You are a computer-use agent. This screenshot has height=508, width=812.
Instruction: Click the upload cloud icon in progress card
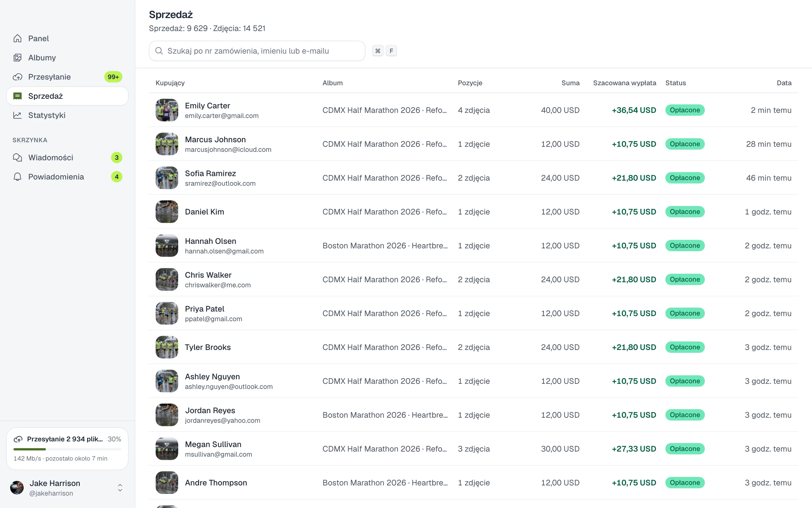18,439
